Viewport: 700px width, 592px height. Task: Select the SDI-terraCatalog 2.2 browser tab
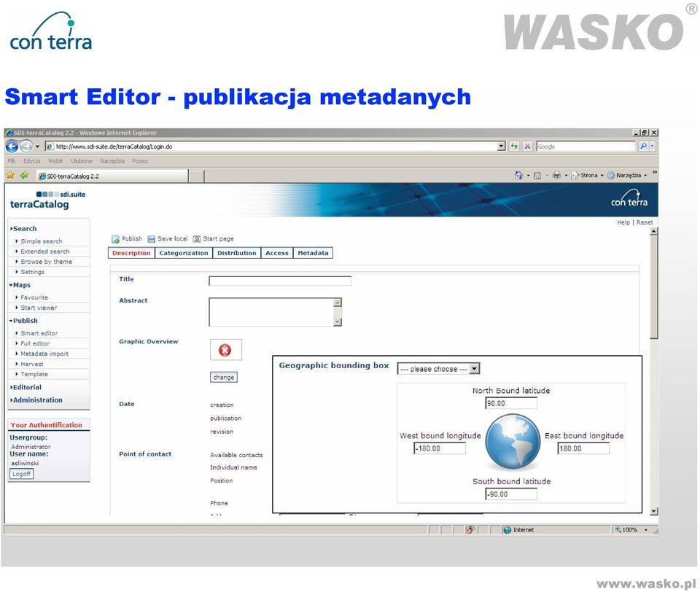pyautogui.click(x=112, y=176)
